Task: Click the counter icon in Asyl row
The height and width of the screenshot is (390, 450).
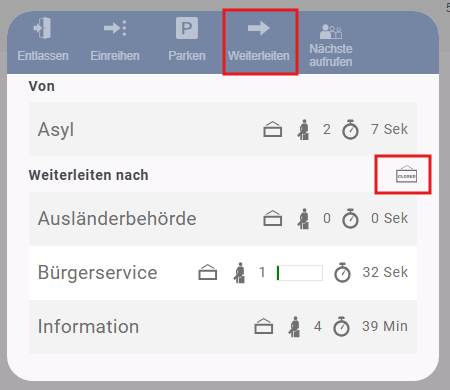Action: click(273, 129)
